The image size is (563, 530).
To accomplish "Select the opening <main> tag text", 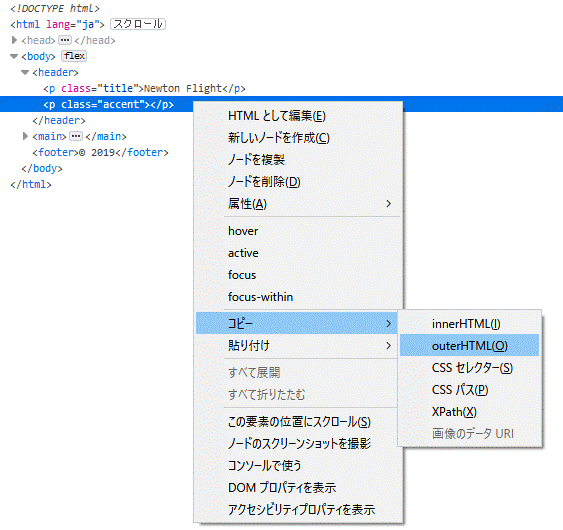I will (x=50, y=136).
